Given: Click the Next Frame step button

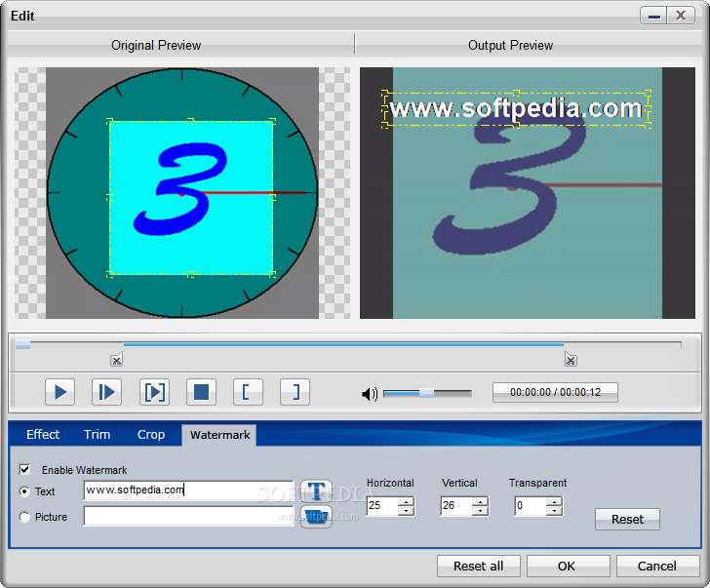Looking at the screenshot, I should pyautogui.click(x=107, y=392).
